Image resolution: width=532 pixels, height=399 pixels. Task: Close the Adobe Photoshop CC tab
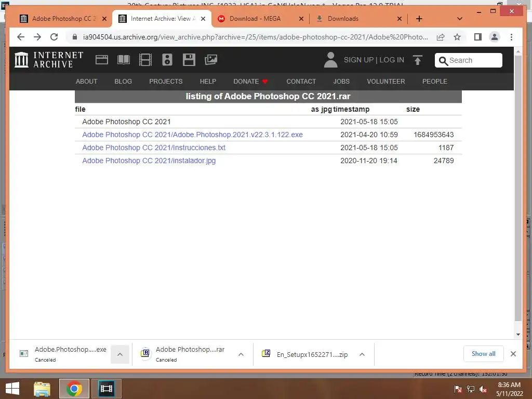(x=104, y=19)
